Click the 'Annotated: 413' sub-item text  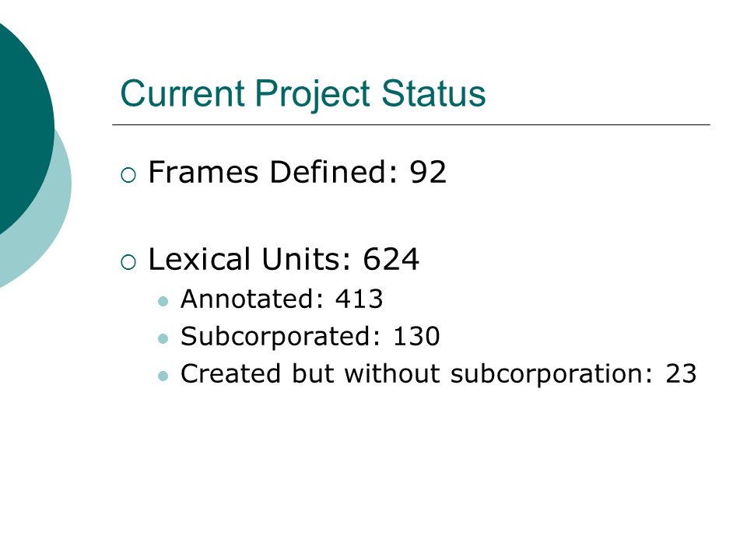click(282, 299)
